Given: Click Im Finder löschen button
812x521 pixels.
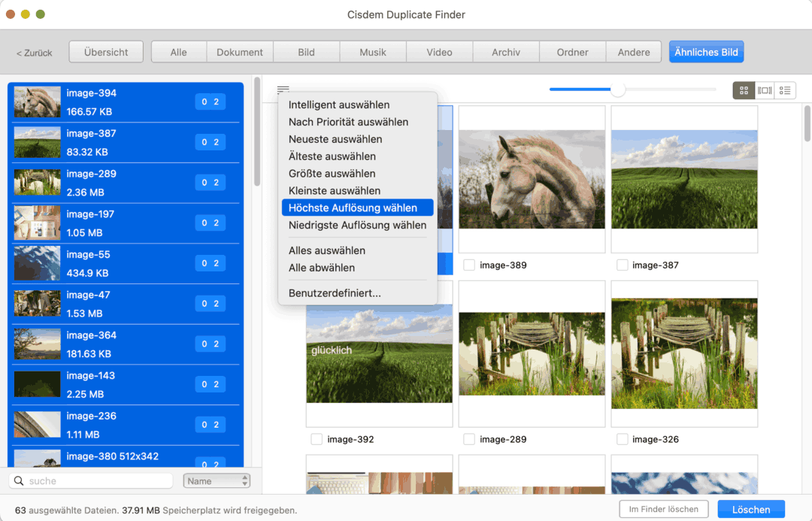Looking at the screenshot, I should 663,509.
